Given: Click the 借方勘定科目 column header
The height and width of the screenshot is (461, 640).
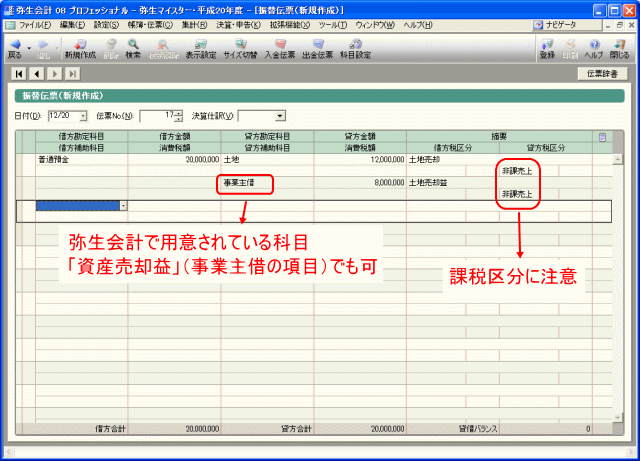Looking at the screenshot, I should [82, 136].
